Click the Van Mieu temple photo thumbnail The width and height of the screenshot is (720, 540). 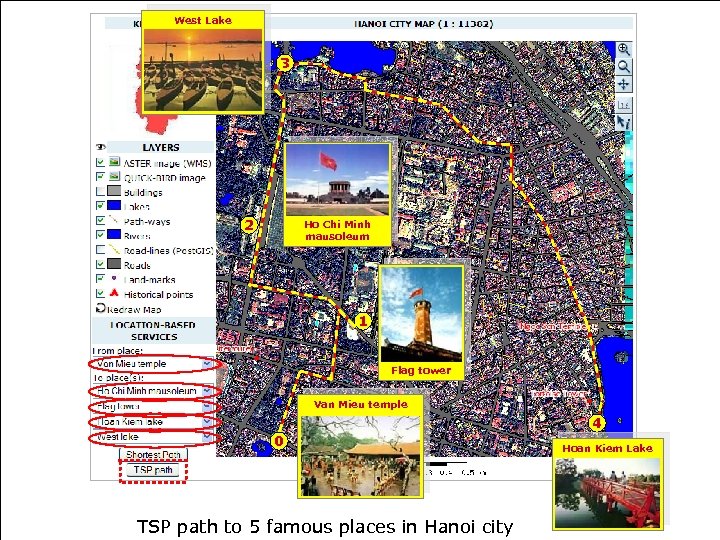point(360,454)
